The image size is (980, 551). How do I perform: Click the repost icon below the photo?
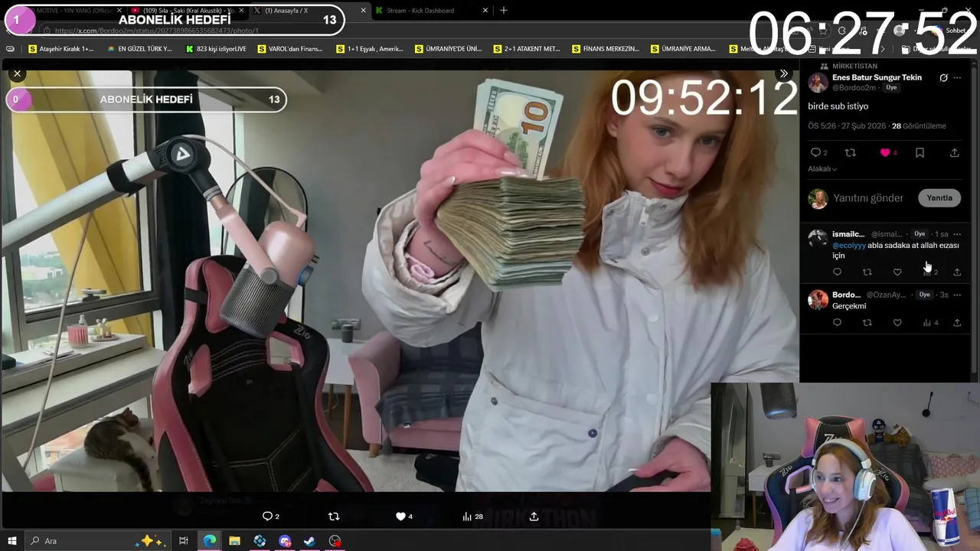tap(333, 517)
